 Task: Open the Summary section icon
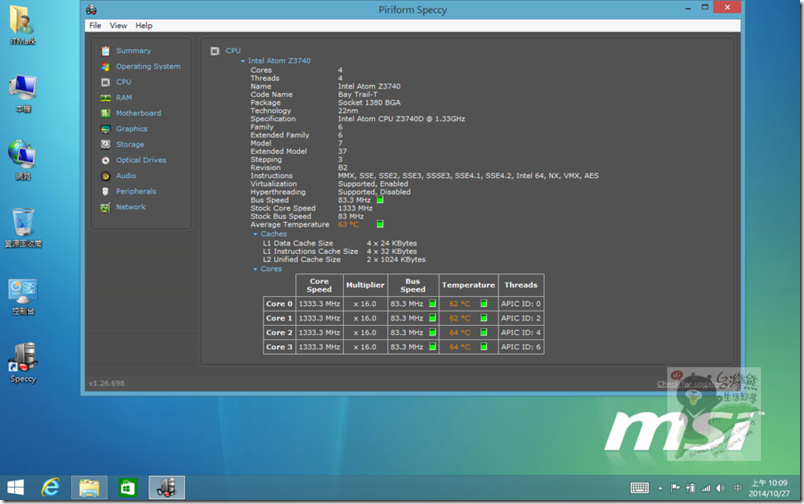tap(106, 51)
